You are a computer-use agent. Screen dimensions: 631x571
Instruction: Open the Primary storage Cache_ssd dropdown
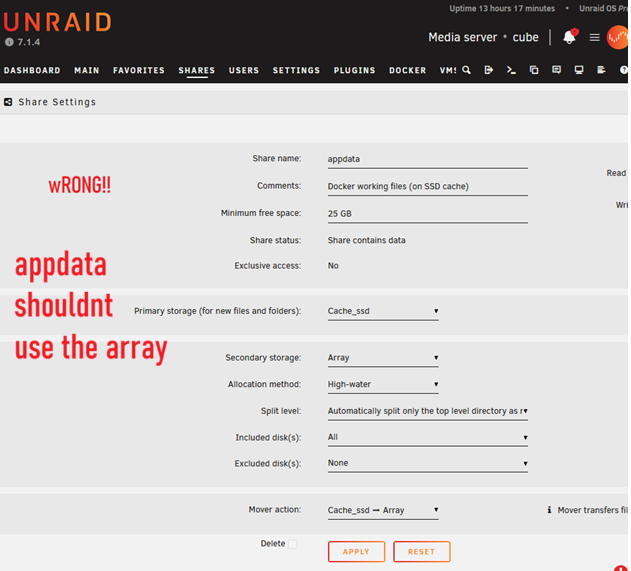click(383, 311)
